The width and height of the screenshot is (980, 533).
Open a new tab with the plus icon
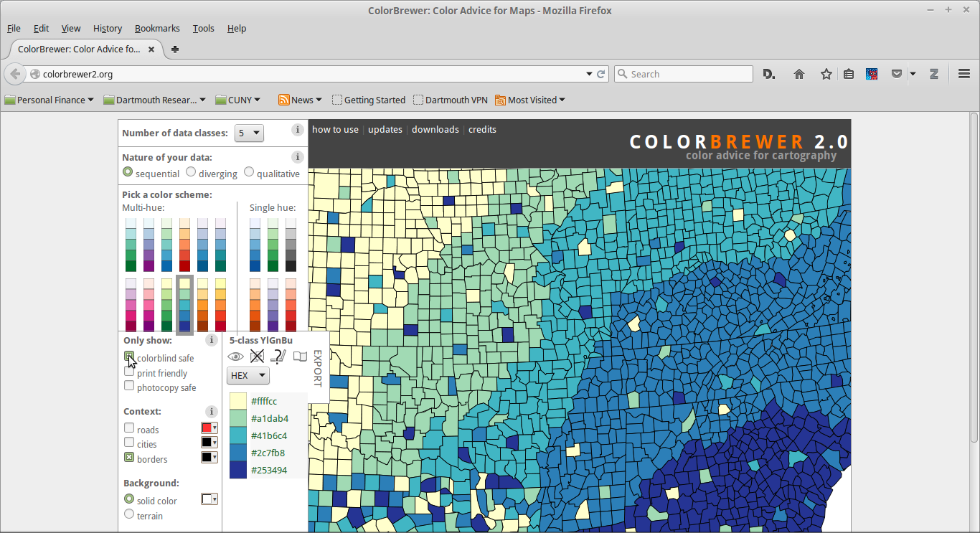point(175,49)
